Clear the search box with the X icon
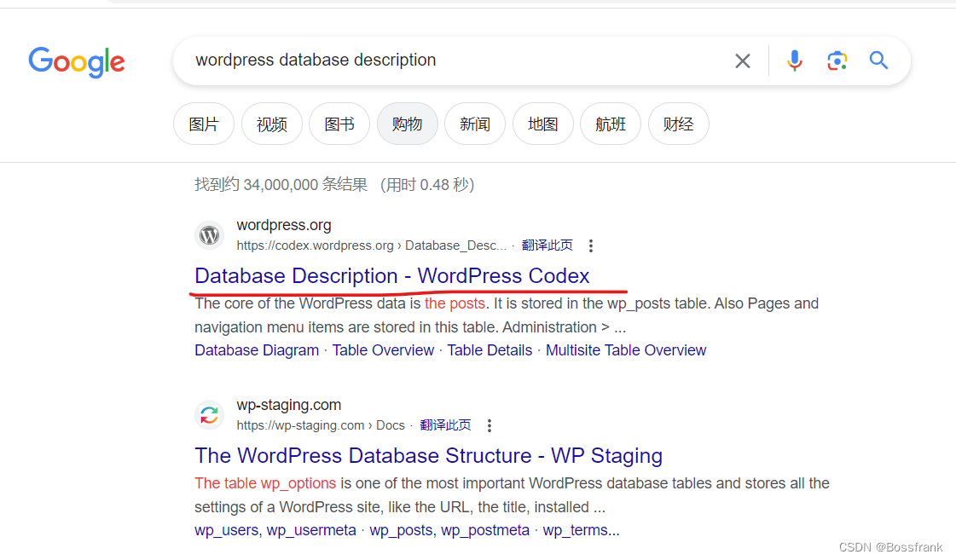The height and width of the screenshot is (560, 956). pos(742,61)
